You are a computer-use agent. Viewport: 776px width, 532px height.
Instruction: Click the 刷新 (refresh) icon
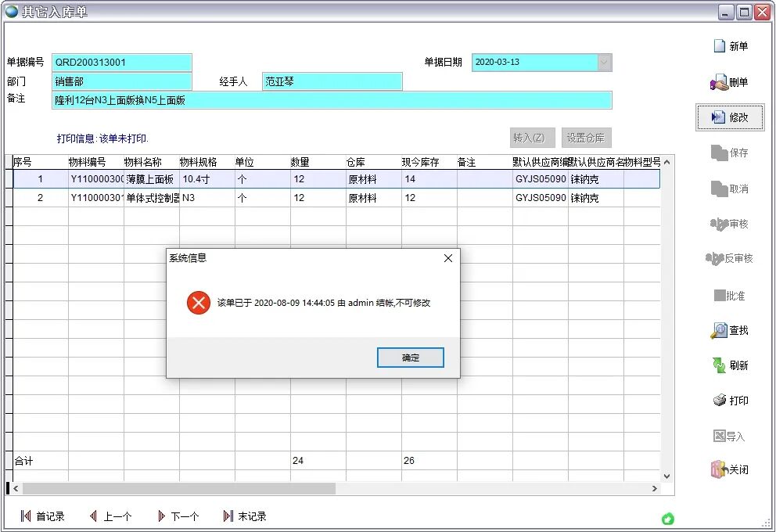(x=719, y=365)
